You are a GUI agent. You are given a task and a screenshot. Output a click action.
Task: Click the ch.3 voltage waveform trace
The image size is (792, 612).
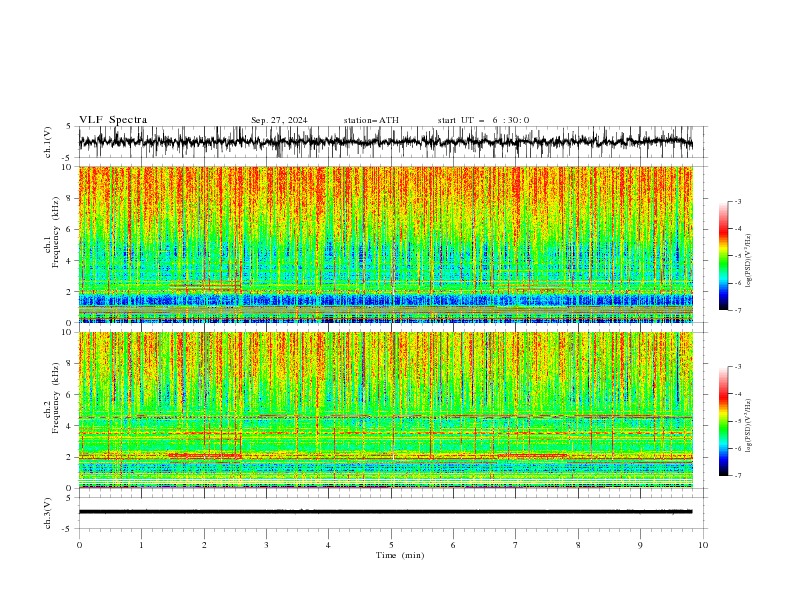pos(385,512)
